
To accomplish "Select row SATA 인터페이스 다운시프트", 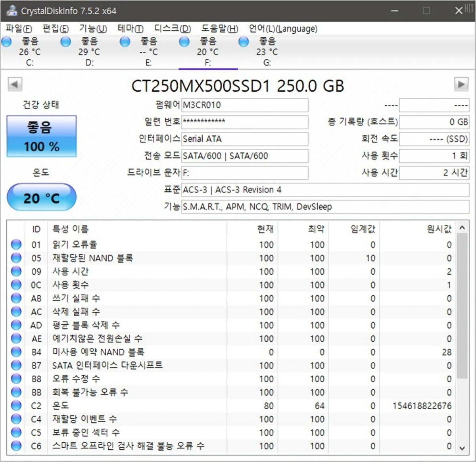I will 232,365.
